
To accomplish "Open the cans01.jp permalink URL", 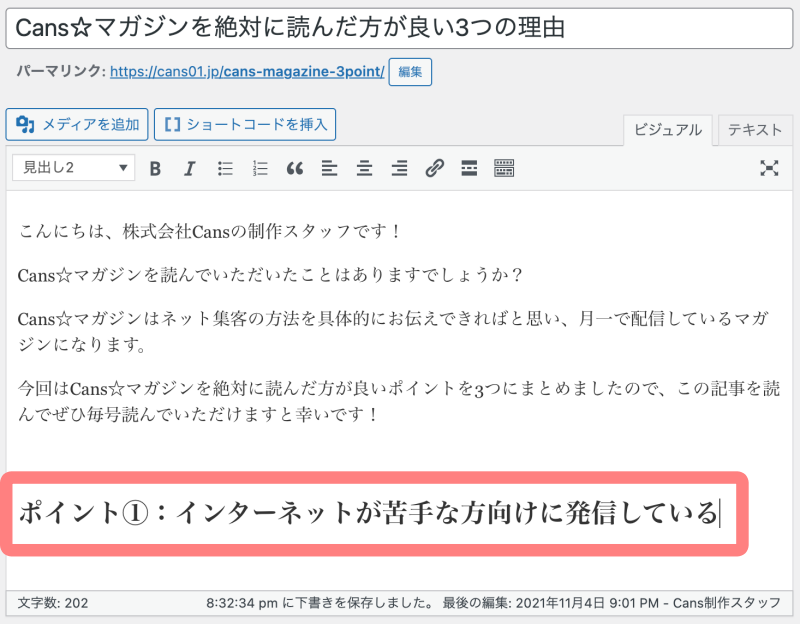I will 246,72.
